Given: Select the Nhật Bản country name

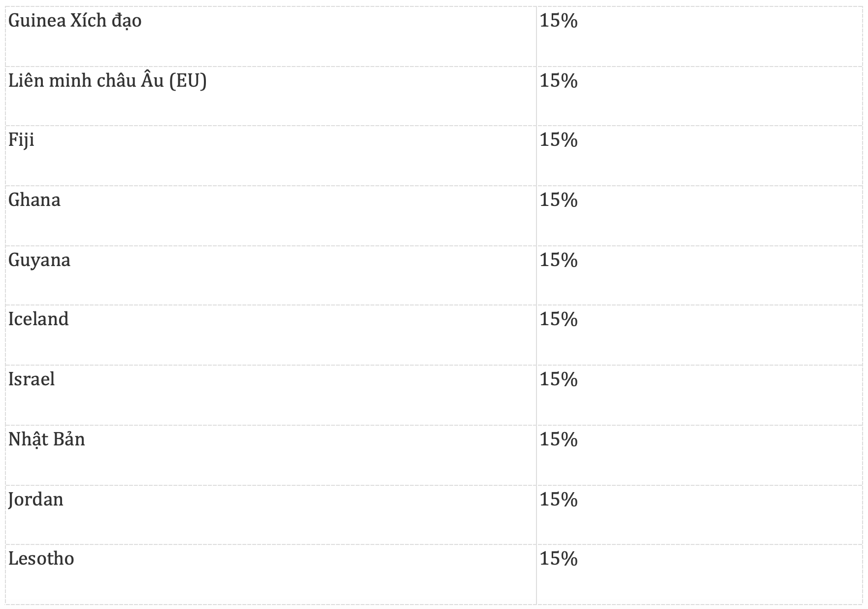Looking at the screenshot, I should click(47, 440).
